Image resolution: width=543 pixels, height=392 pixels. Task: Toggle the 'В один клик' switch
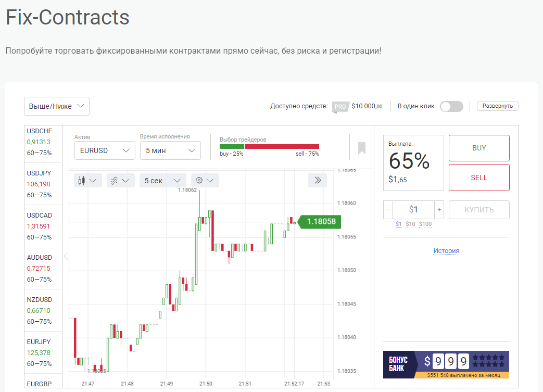click(451, 106)
